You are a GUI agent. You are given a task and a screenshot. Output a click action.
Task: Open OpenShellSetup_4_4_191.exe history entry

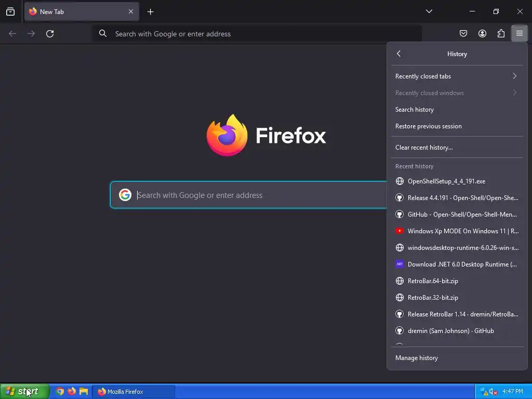pyautogui.click(x=457, y=181)
